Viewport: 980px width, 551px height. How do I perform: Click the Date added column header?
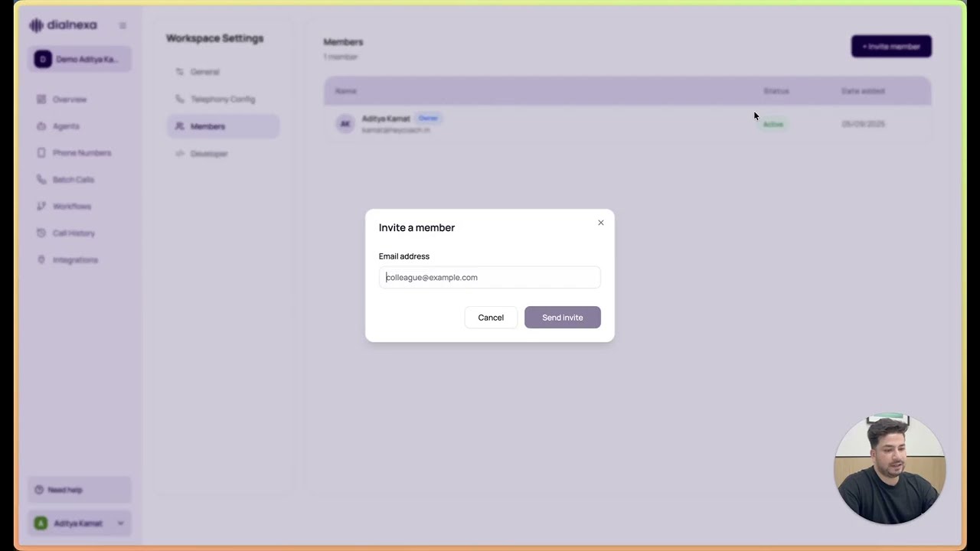click(863, 91)
